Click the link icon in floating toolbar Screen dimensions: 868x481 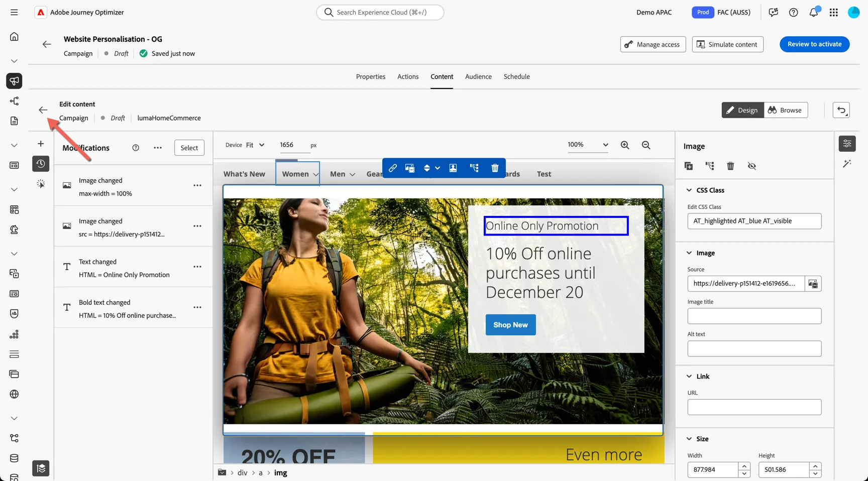click(x=393, y=168)
